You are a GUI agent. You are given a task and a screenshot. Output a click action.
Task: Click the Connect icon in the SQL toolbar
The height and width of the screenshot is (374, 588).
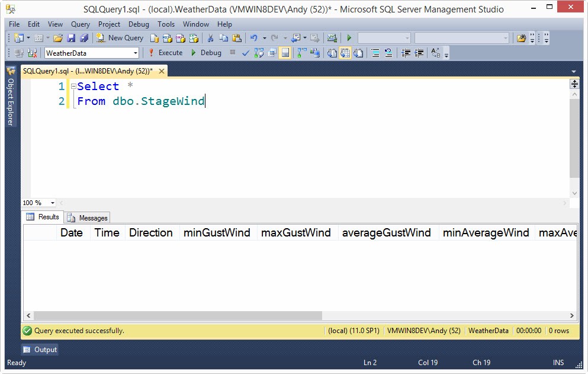click(19, 53)
